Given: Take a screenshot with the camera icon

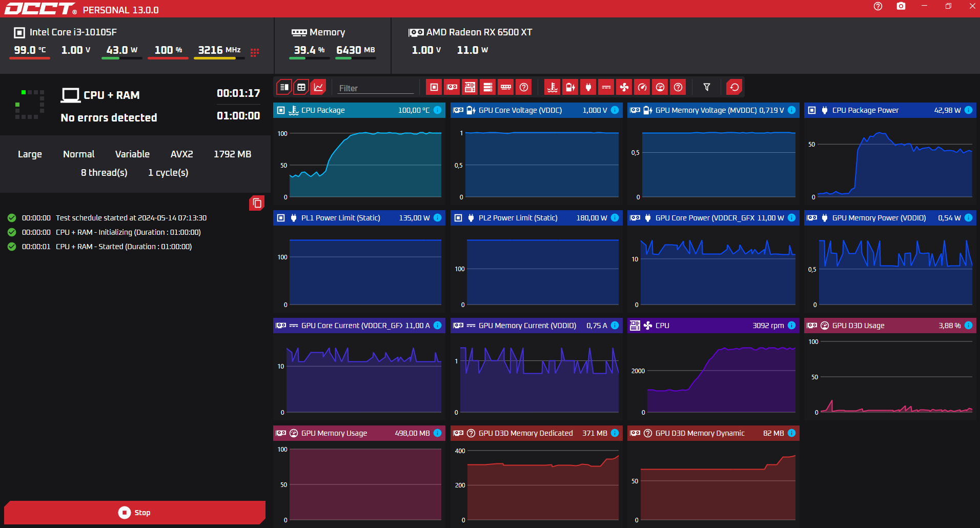Looking at the screenshot, I should [901, 6].
